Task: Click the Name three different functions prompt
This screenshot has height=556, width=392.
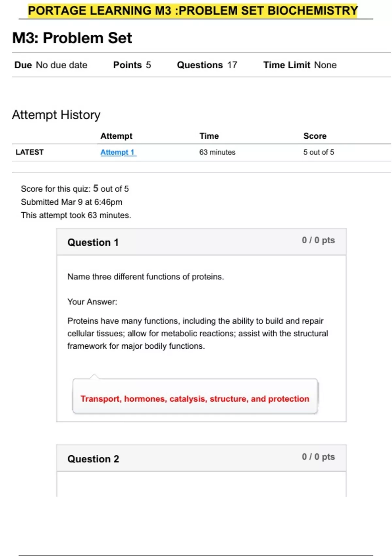Action: (146, 277)
